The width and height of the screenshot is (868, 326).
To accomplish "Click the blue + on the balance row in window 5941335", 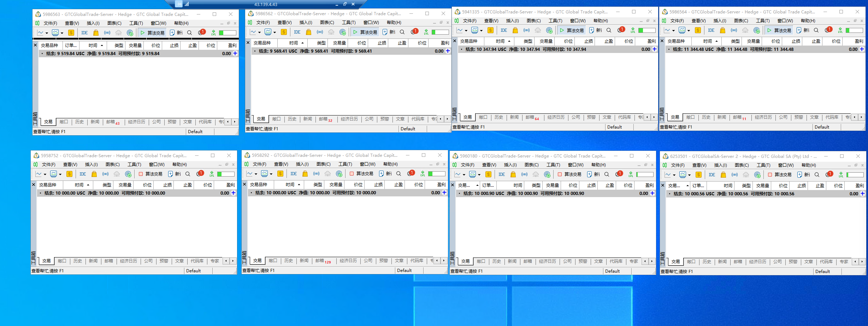I will [x=655, y=49].
